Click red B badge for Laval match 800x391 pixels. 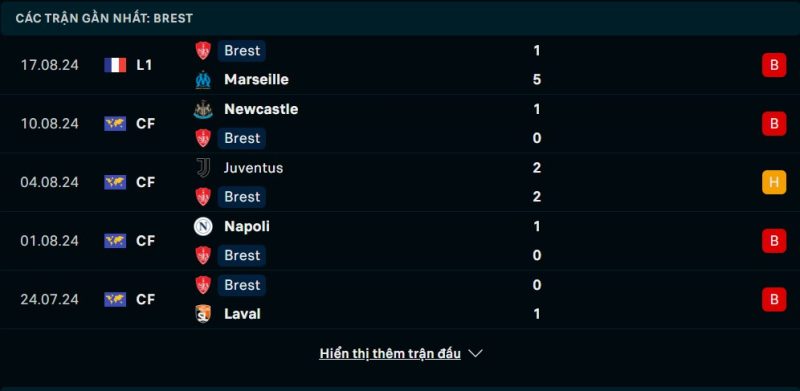tap(774, 299)
